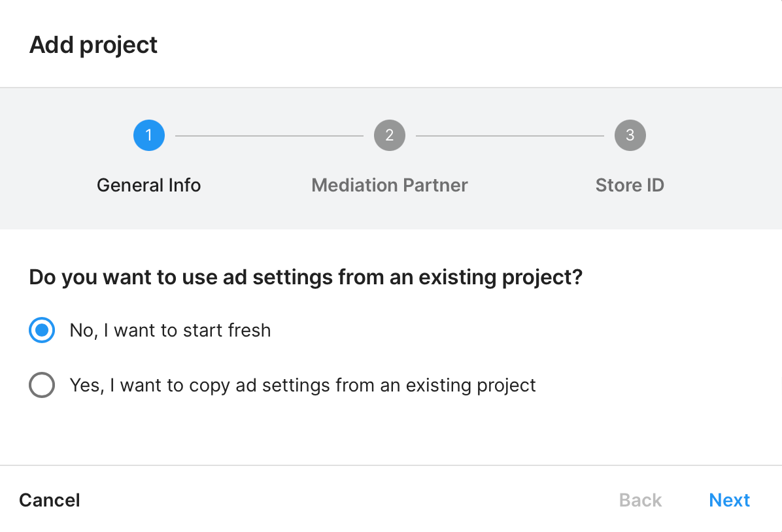Click the number 3 inside the step circle
The height and width of the screenshot is (532, 782).
630,135
